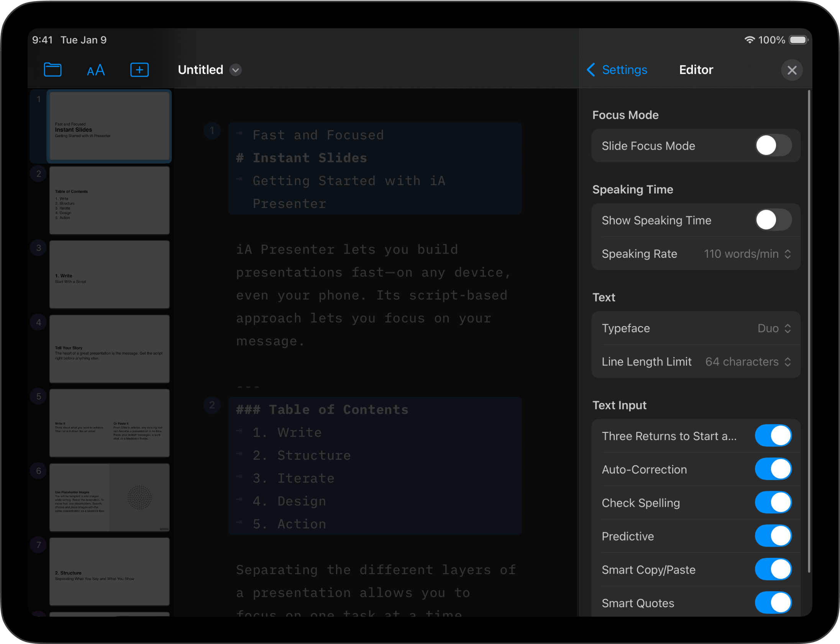Close the Editor settings panel
Viewport: 840px width, 644px height.
[x=792, y=70]
